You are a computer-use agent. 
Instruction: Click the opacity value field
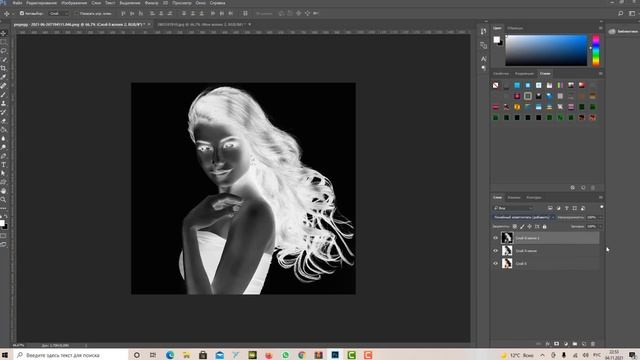[591, 218]
